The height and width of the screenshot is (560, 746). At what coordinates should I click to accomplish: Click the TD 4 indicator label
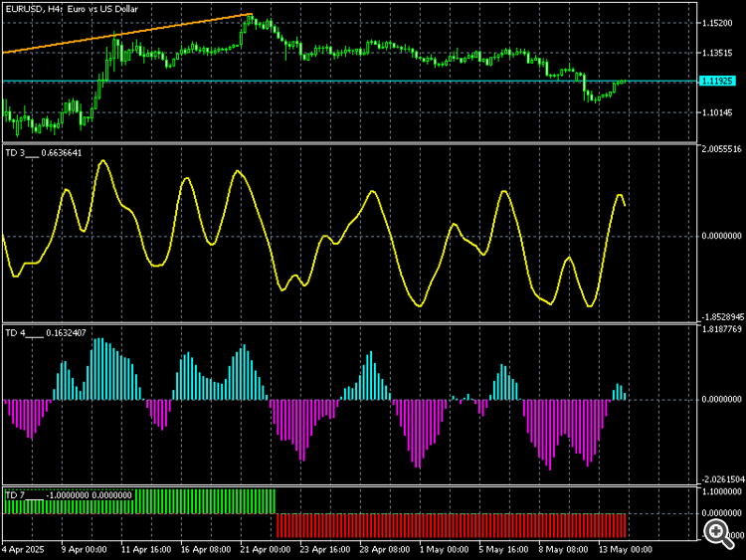tap(46, 332)
